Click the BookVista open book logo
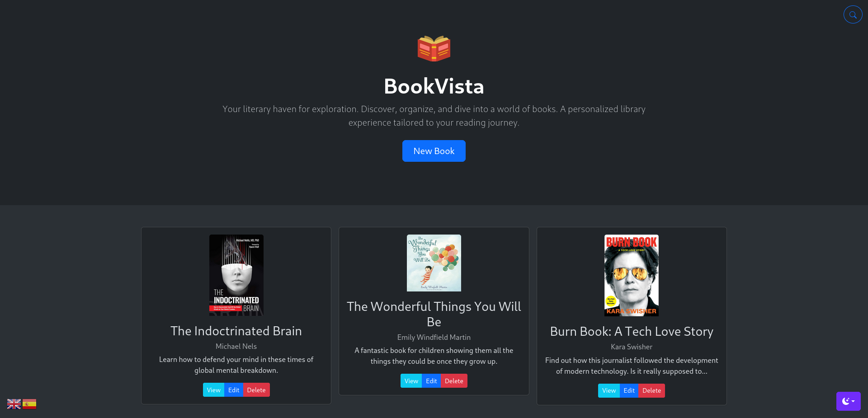868x418 pixels. tap(434, 48)
